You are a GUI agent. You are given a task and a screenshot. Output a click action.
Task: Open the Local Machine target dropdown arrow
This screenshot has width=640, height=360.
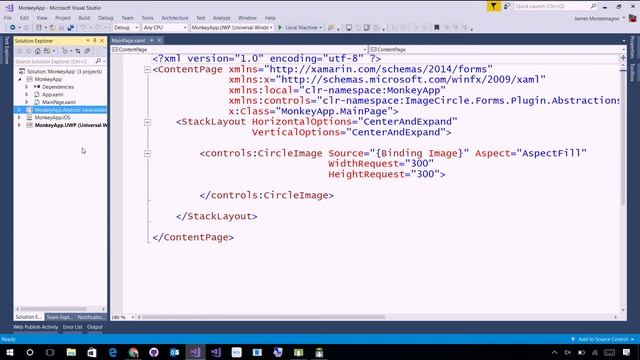(320, 28)
